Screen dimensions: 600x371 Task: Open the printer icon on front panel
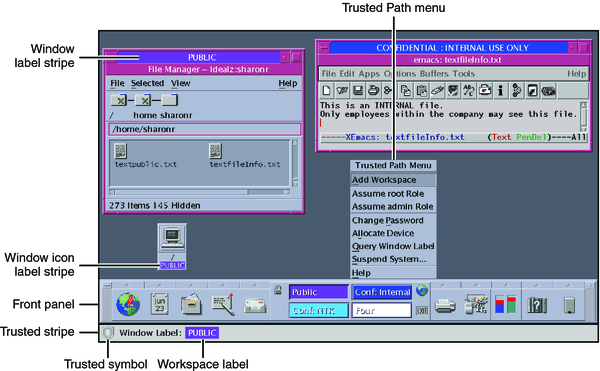point(445,306)
